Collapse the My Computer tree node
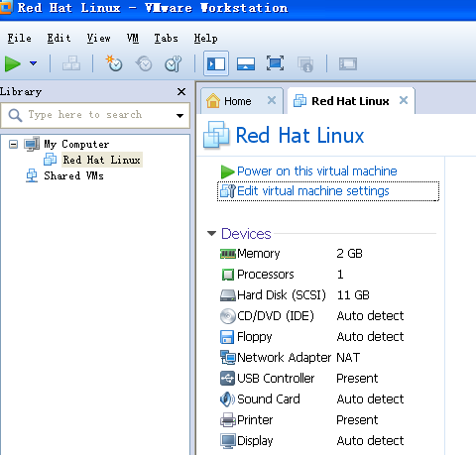The width and height of the screenshot is (476, 455). pyautogui.click(x=13, y=144)
